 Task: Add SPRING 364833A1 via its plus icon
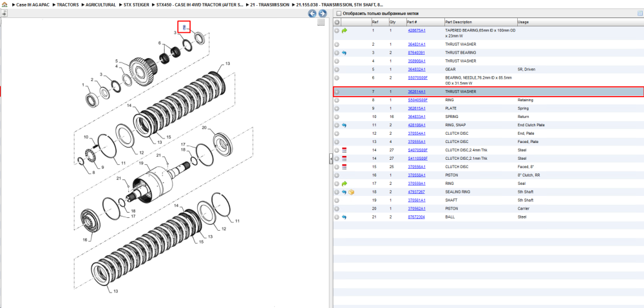337,117
